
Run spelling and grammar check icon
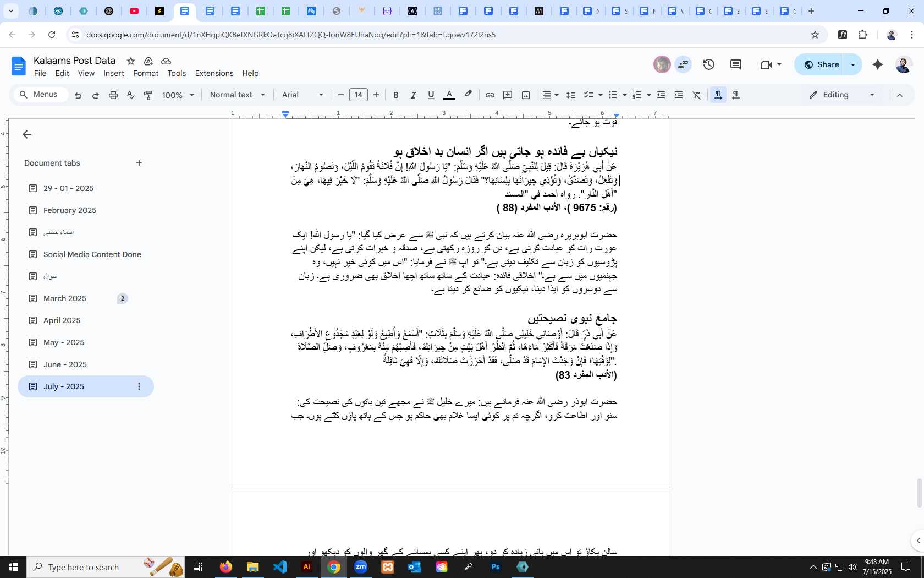pyautogui.click(x=131, y=95)
